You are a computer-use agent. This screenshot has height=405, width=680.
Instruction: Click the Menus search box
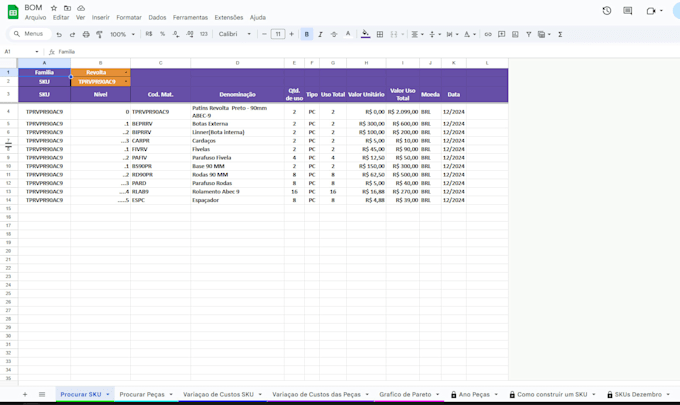tap(29, 34)
